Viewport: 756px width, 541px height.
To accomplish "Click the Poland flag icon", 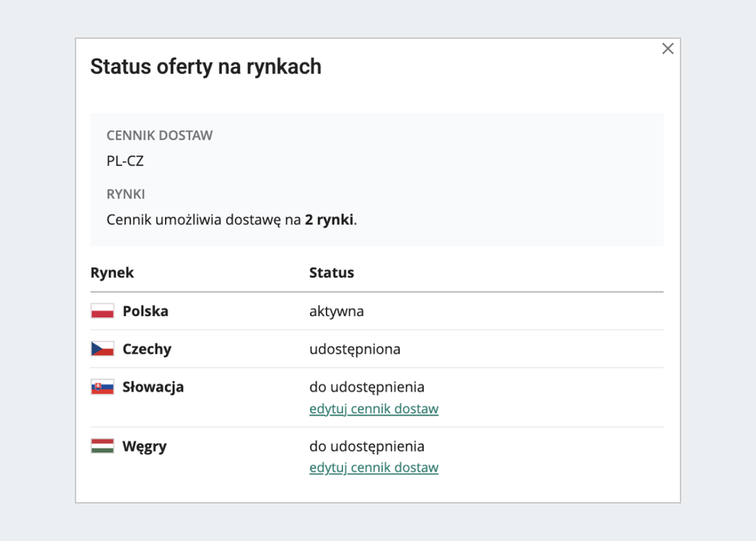I will pyautogui.click(x=102, y=311).
